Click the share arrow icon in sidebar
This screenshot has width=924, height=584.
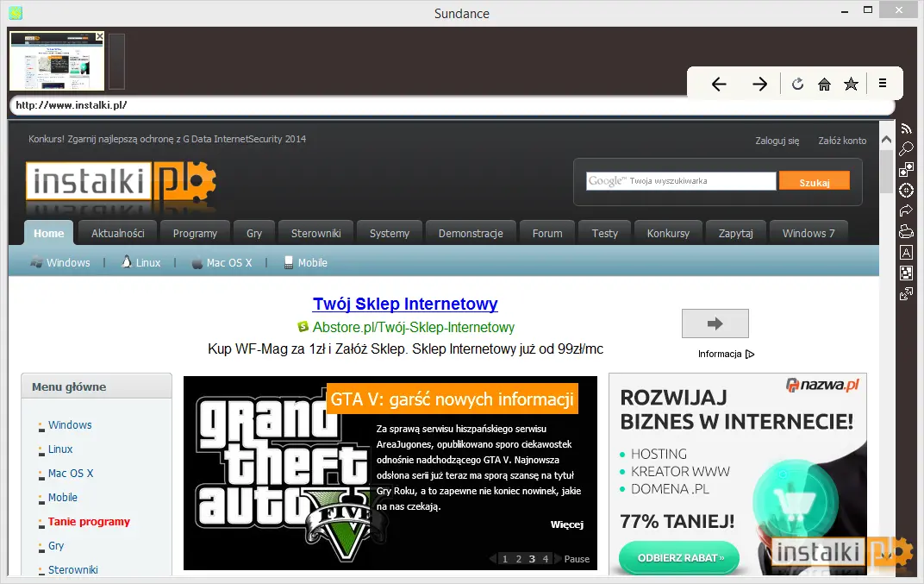[x=906, y=210]
